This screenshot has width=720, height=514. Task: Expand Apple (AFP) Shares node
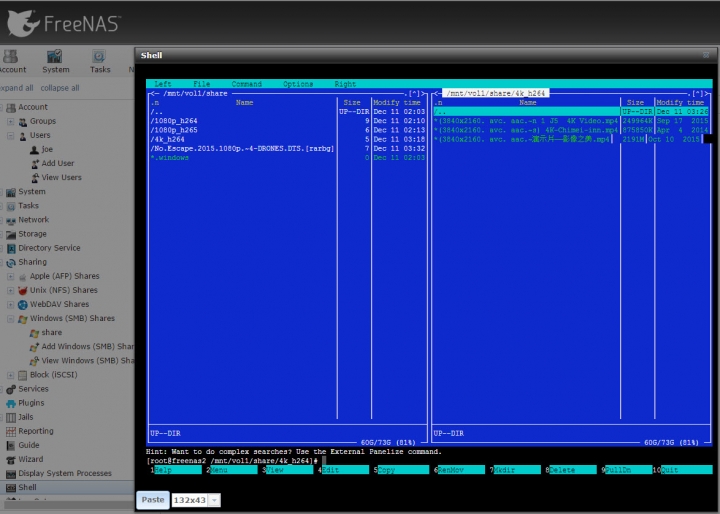point(11,277)
